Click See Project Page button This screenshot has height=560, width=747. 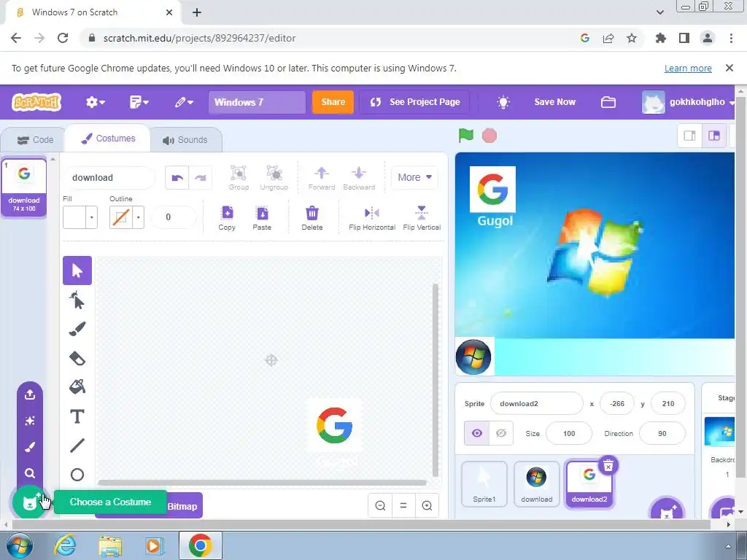pyautogui.click(x=414, y=102)
